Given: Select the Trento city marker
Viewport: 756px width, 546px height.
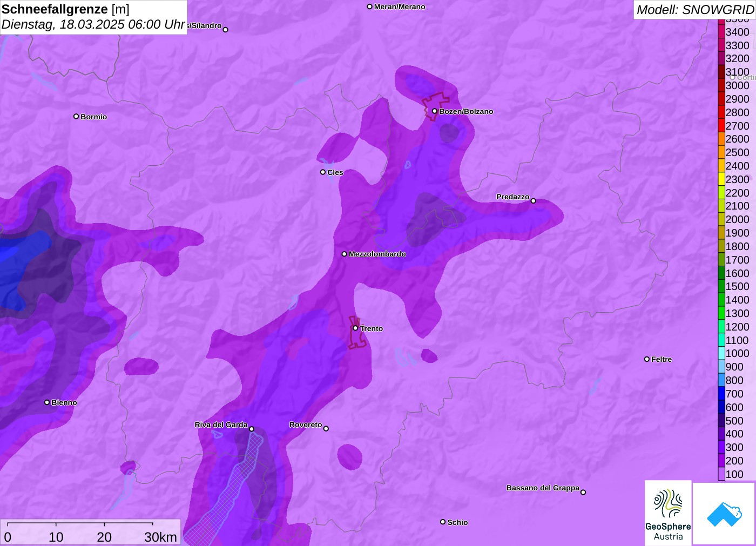Looking at the screenshot, I should [355, 328].
